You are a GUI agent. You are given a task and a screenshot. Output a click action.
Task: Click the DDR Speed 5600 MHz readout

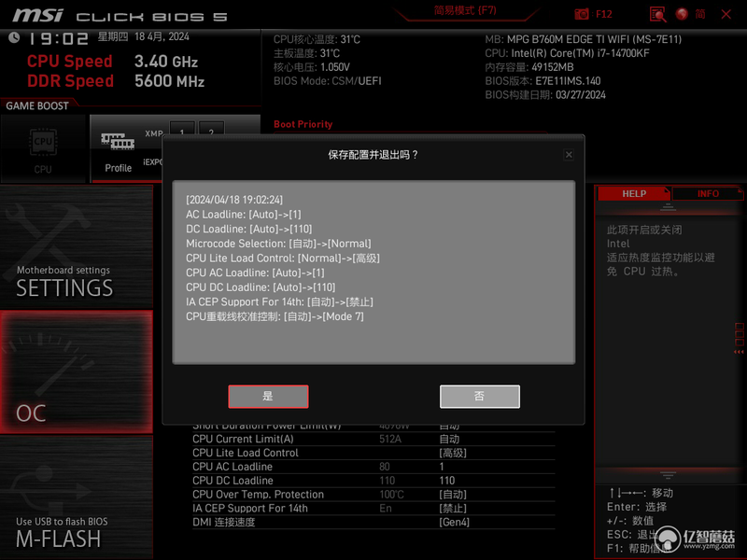(116, 81)
